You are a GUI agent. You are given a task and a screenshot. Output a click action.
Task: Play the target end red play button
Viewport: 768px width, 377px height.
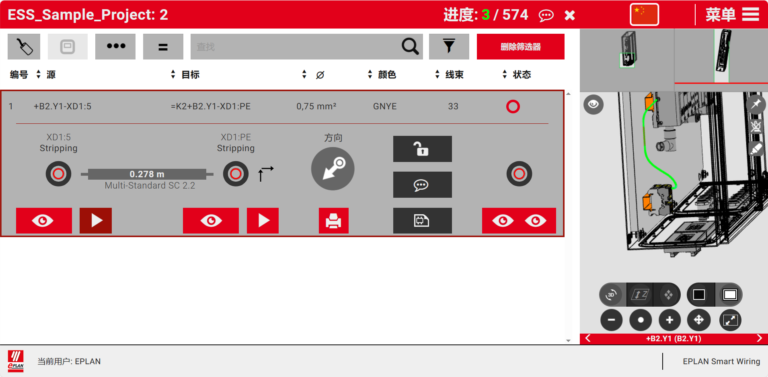click(263, 221)
